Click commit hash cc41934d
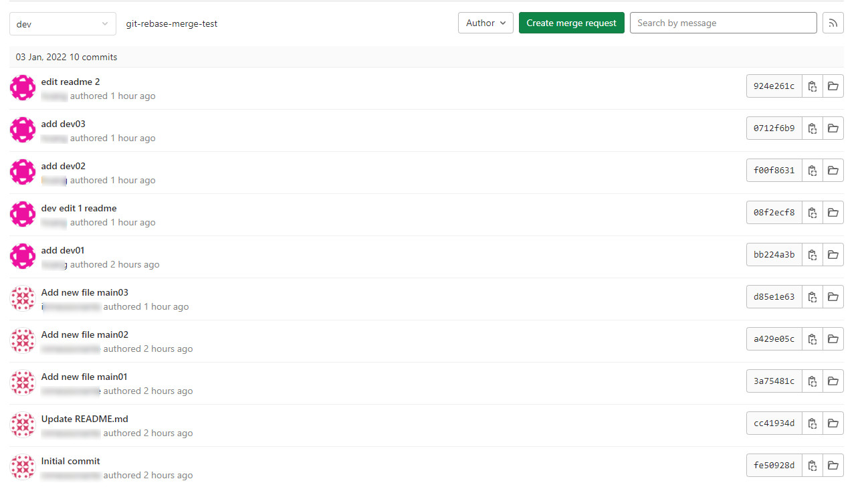Screen dimensions: 868x493 [774, 423]
